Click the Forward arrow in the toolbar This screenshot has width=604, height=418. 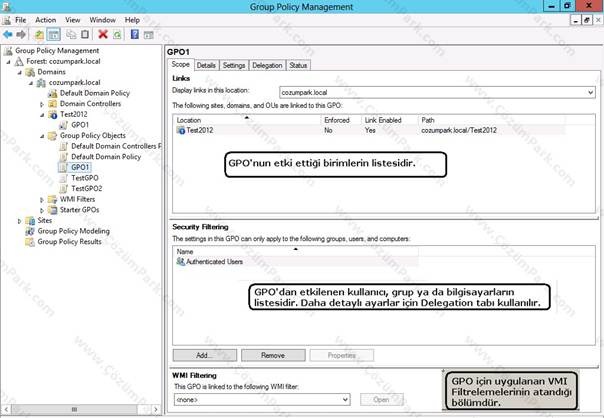(x=21, y=35)
